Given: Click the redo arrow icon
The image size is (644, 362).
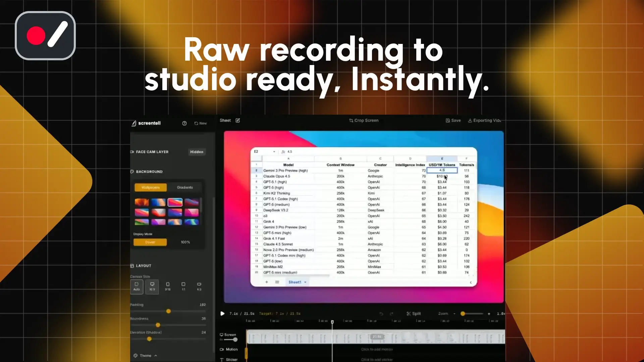Looking at the screenshot, I should pos(391,314).
